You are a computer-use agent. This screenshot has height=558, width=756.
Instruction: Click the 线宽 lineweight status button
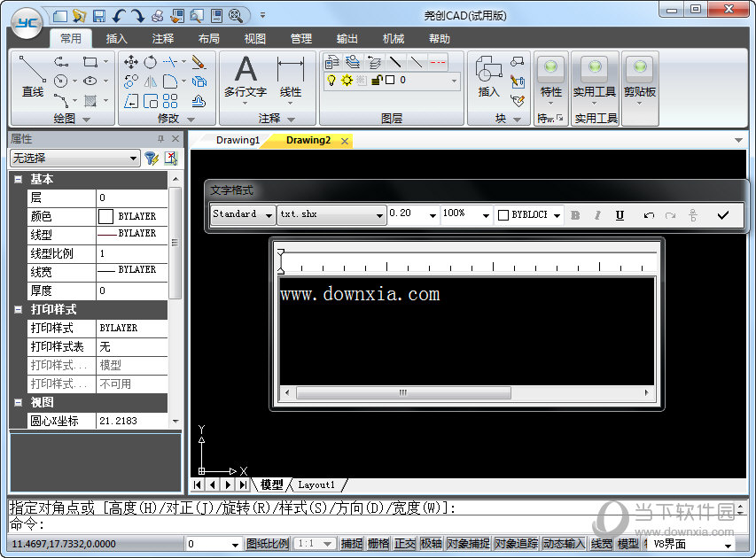[602, 544]
